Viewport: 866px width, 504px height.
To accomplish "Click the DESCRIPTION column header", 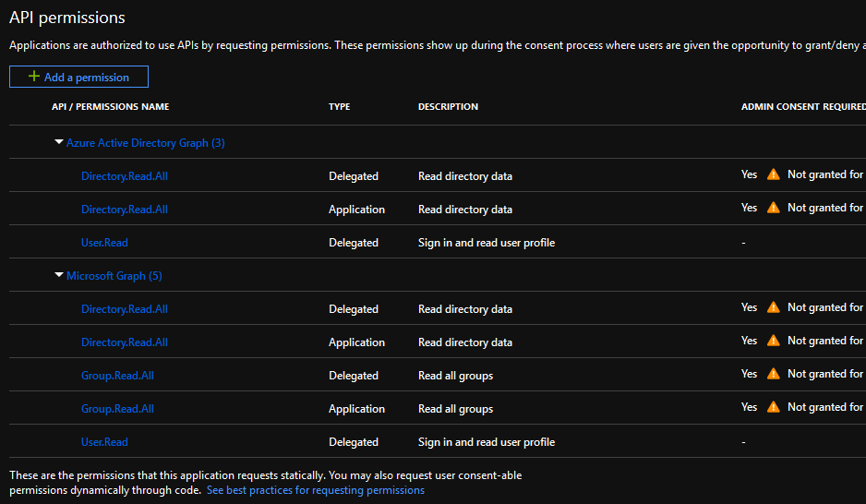I will pos(448,106).
